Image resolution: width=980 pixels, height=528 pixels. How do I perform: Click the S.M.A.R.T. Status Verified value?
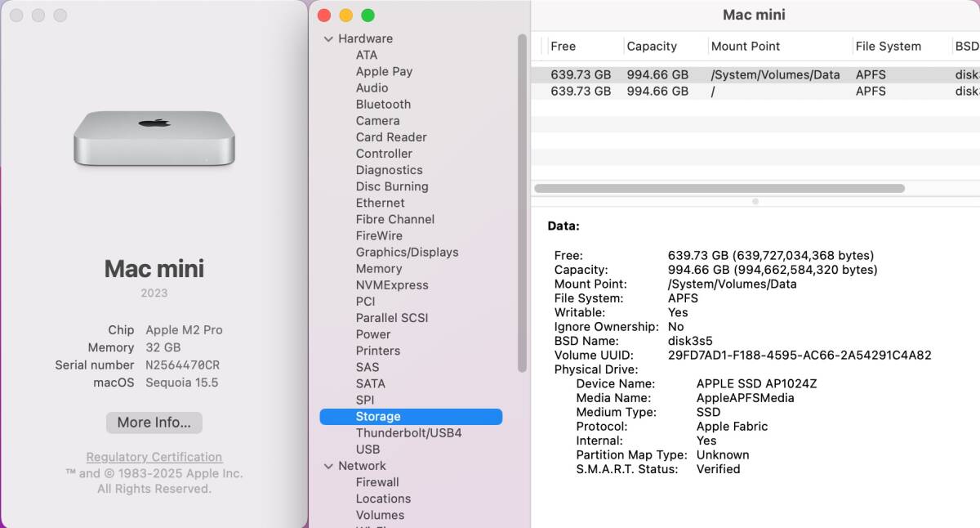718,469
